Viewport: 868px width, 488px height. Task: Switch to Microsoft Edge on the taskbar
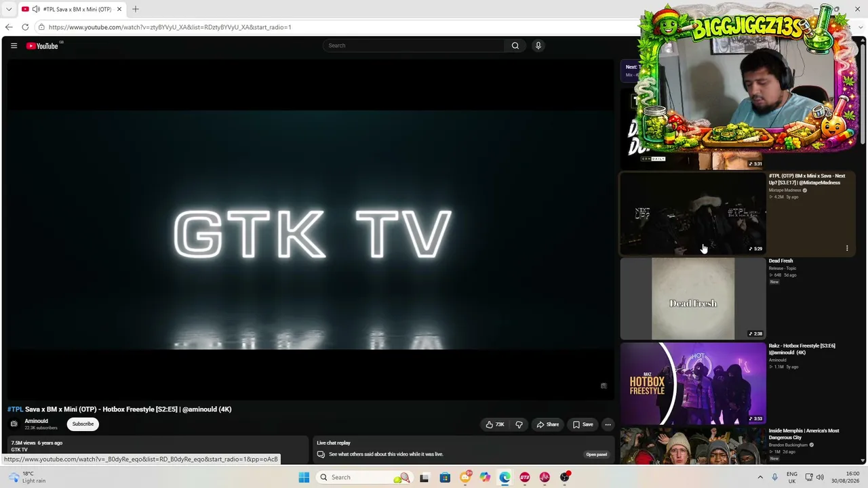click(x=505, y=477)
